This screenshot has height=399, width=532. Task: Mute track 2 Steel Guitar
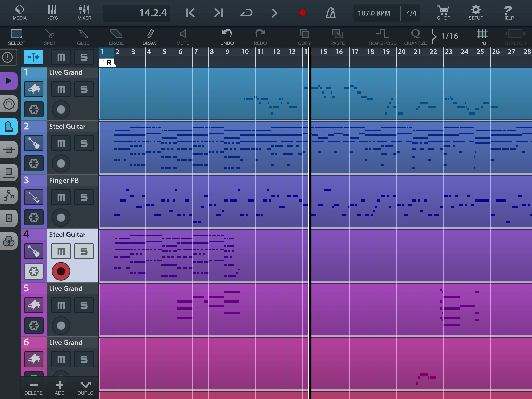coord(61,143)
